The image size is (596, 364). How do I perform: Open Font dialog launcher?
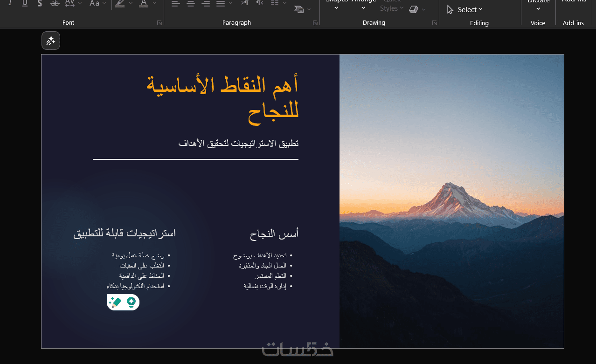coord(159,22)
